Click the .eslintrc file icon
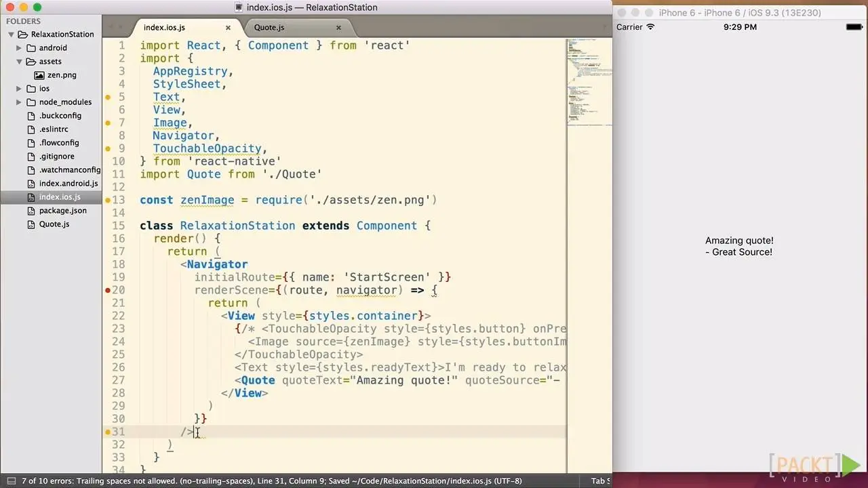The image size is (868, 488). pos(31,129)
